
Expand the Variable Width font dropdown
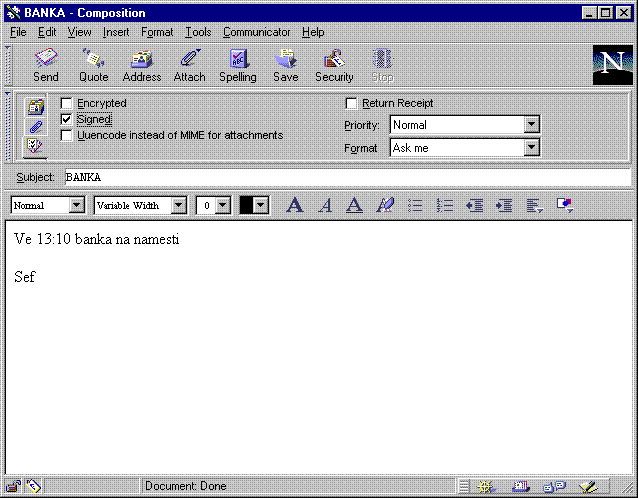click(179, 205)
